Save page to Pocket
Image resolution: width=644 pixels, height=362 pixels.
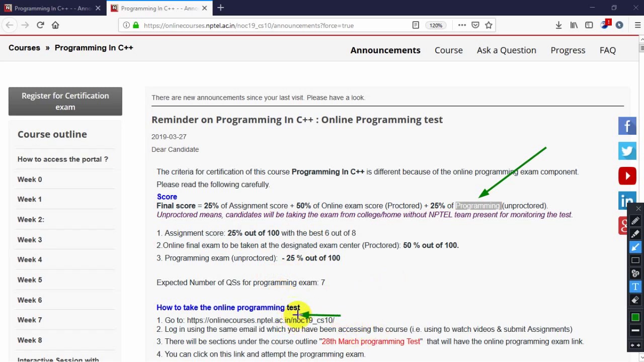point(475,25)
